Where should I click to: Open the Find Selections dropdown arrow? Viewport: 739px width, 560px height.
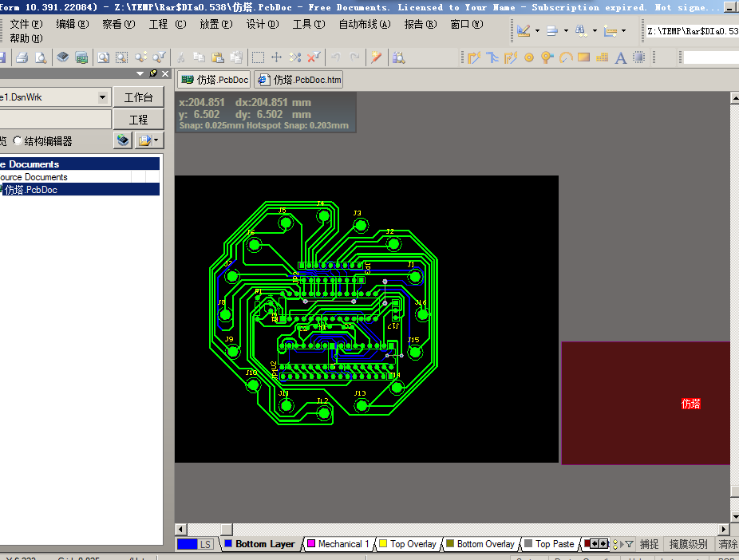point(595,31)
